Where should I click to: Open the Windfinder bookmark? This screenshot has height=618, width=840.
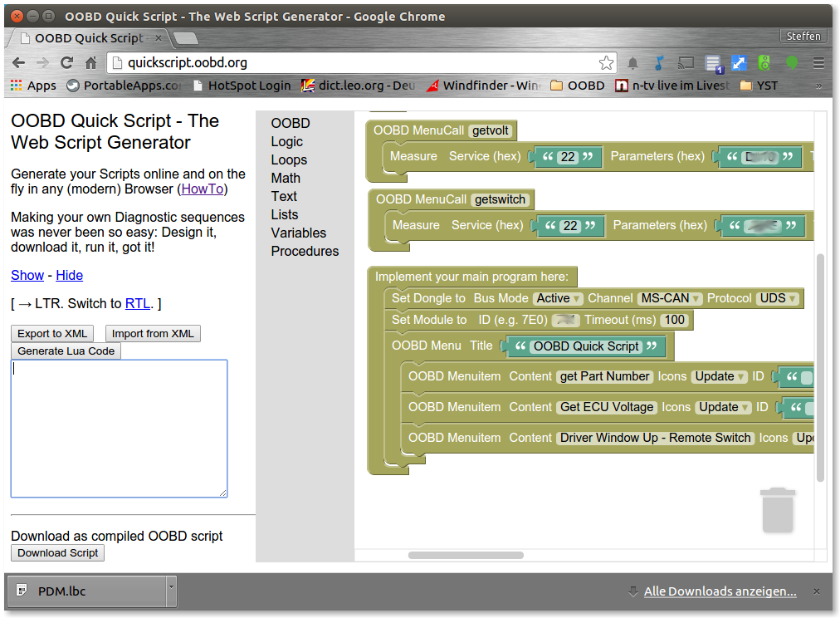tap(484, 86)
